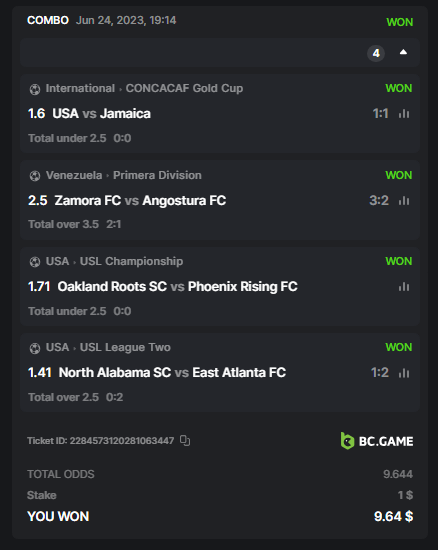Open the USL Championship league link
Image resolution: width=438 pixels, height=550 pixels.
[x=131, y=261]
